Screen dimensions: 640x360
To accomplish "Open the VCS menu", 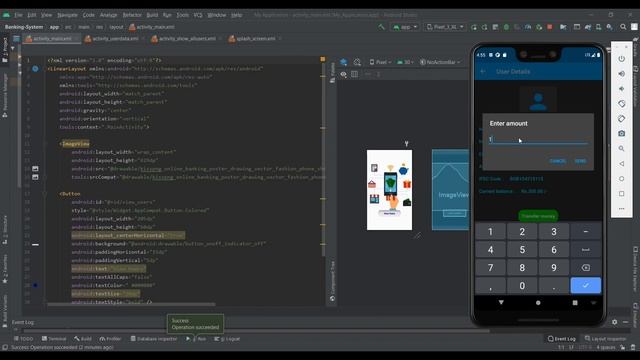I will click(x=198, y=15).
